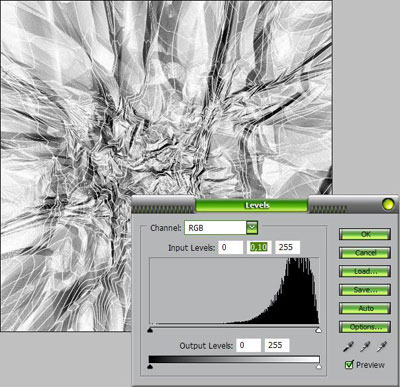Viewport: 400px width, 387px height.
Task: Click the output gradient bar
Action: [x=234, y=359]
